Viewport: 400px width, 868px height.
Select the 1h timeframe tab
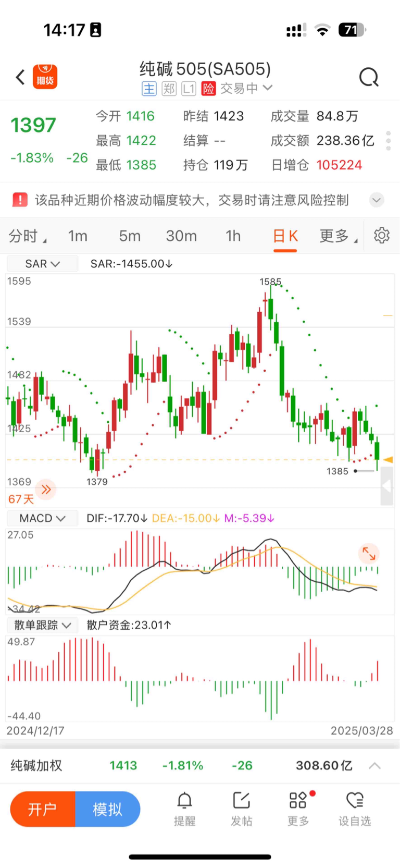pyautogui.click(x=233, y=236)
